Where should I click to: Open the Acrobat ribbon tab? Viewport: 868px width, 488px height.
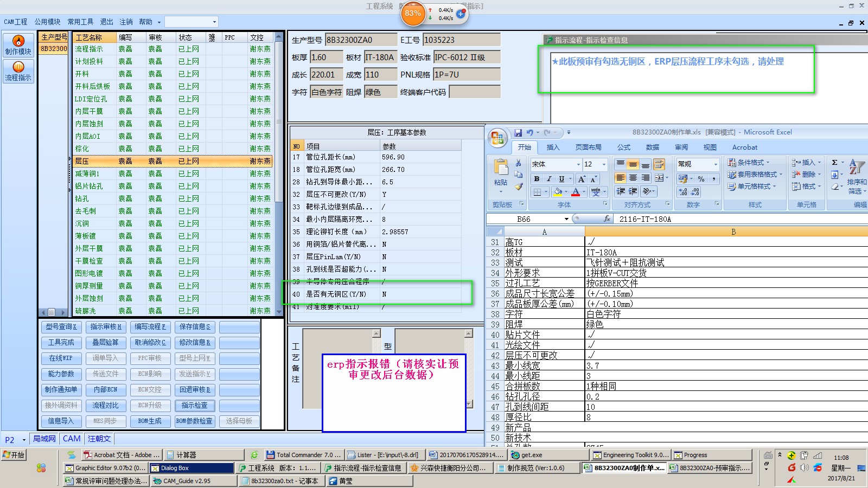click(744, 147)
